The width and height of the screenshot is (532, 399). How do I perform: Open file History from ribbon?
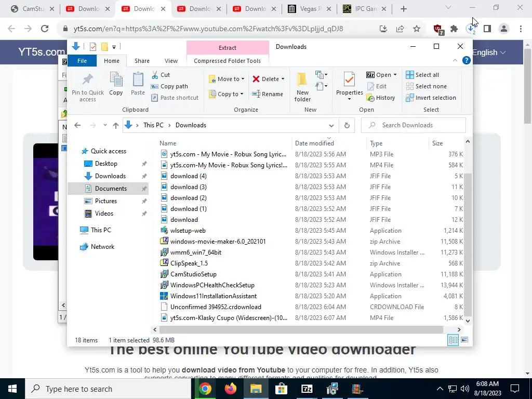[381, 98]
